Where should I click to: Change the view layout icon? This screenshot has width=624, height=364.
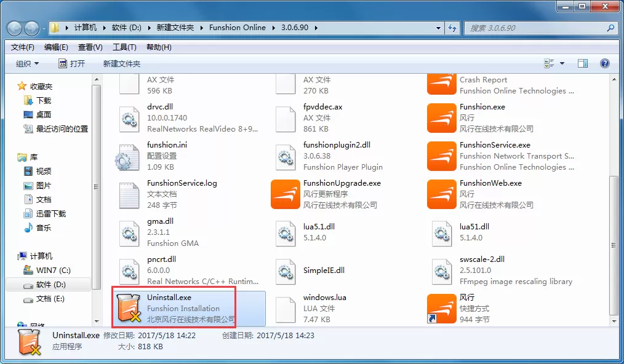click(x=549, y=63)
